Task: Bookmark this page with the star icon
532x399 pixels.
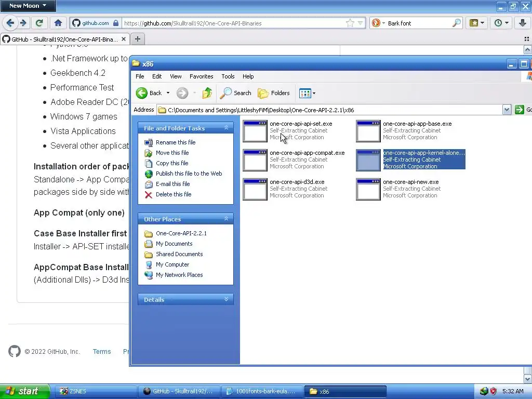Action: 350,23
